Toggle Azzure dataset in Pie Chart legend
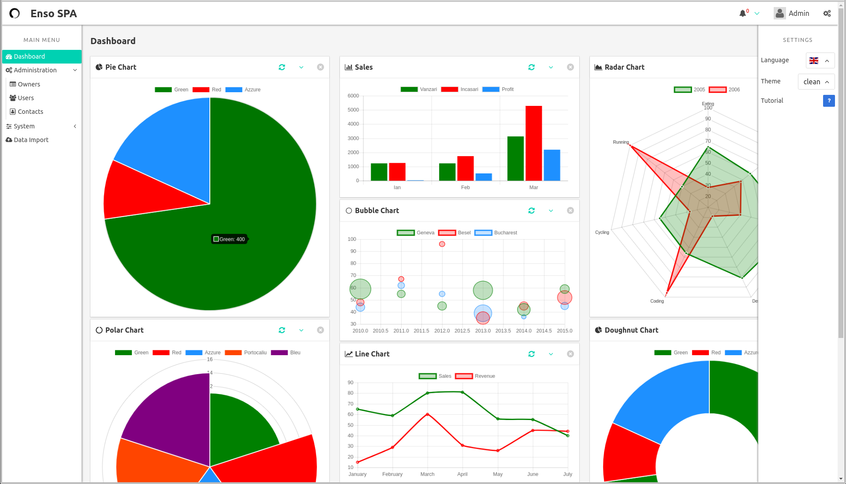The width and height of the screenshot is (846, 484). (243, 90)
